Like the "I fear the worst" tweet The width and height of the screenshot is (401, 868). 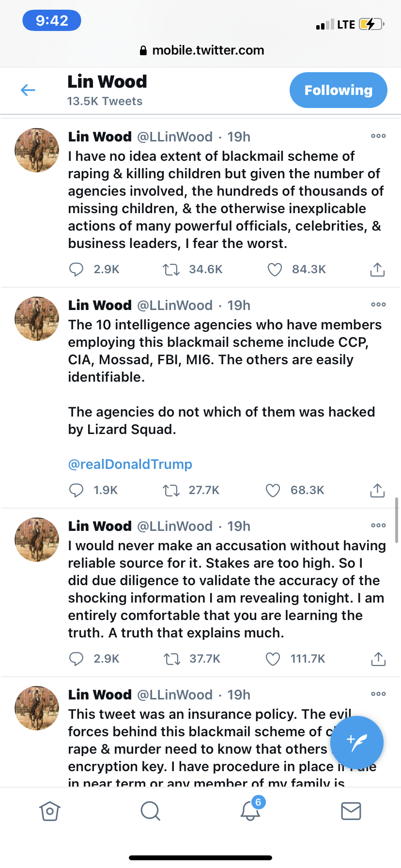(275, 269)
